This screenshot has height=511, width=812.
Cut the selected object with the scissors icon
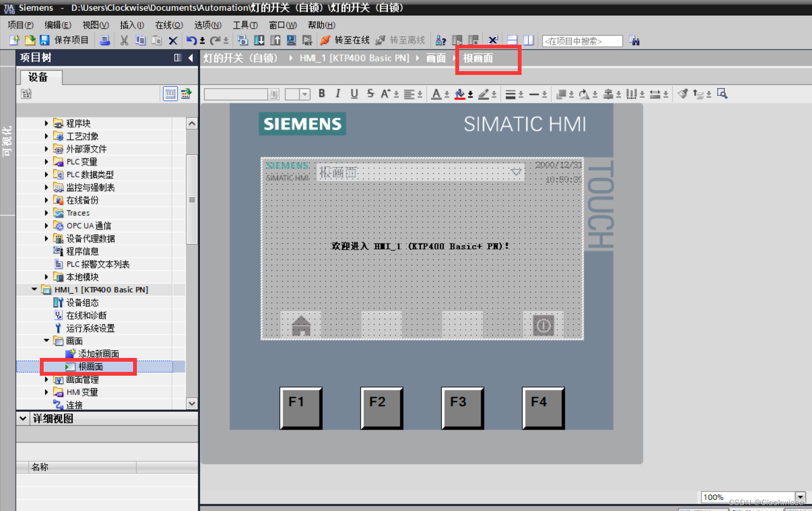tap(124, 40)
